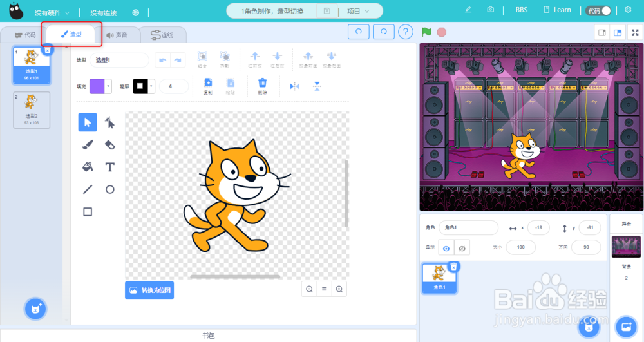644x342 pixels.
Task: Click the costume undo arrow
Action: click(163, 61)
